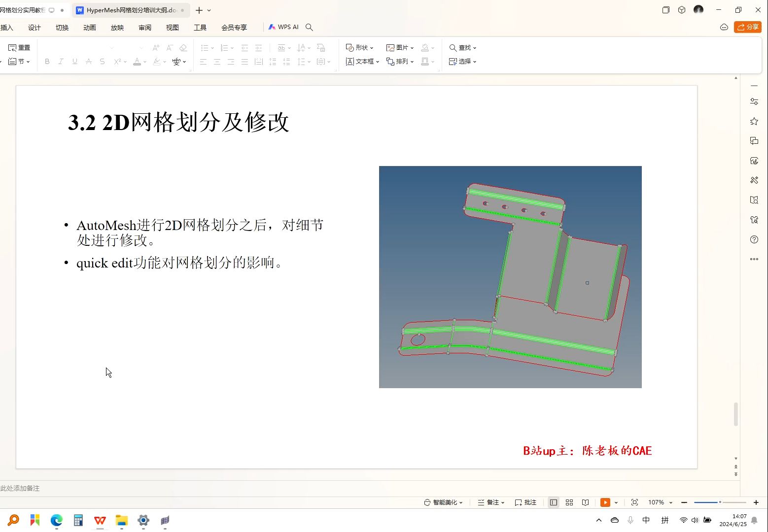The image size is (768, 532).
Task: Open the 放映 (Slideshow) tab
Action: click(117, 27)
